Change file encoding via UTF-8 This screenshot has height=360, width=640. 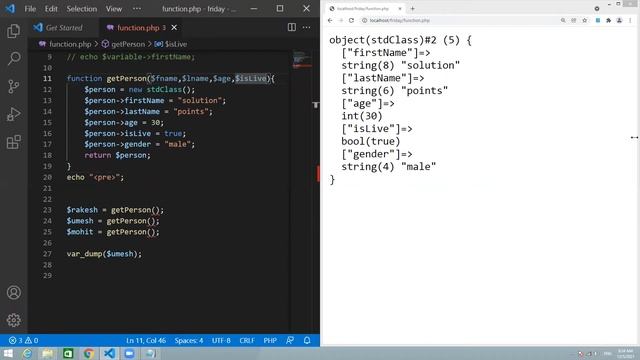[221, 340]
